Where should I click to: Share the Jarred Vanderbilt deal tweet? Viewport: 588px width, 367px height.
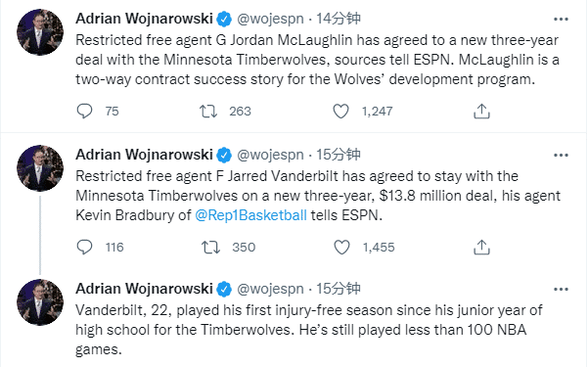[x=482, y=247]
